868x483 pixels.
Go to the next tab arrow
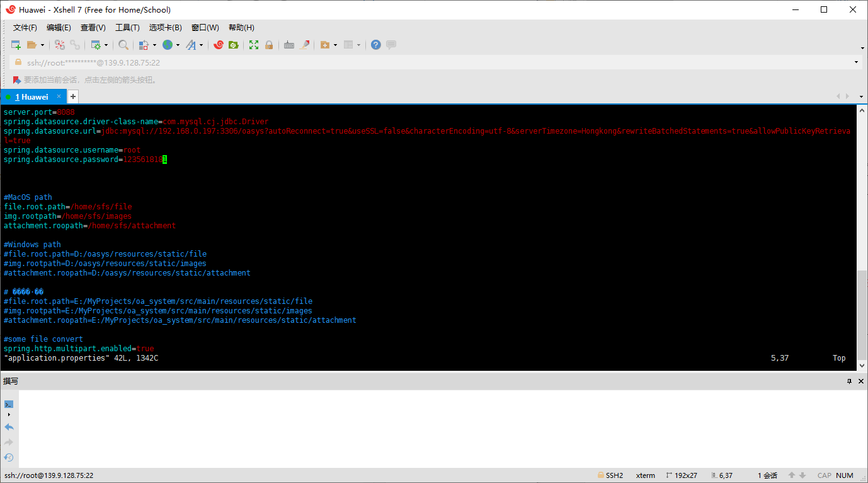(848, 96)
